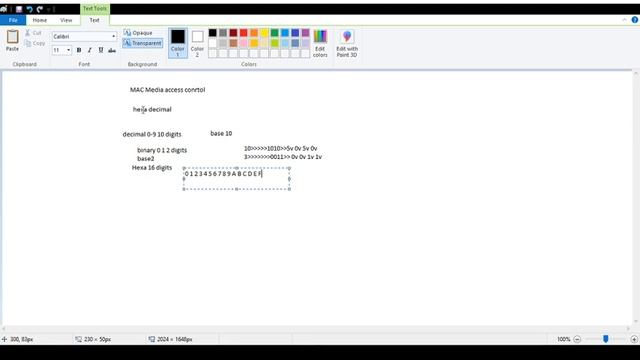640x360 pixels.
Task: Pick the white palette swatch
Action: click(x=213, y=43)
